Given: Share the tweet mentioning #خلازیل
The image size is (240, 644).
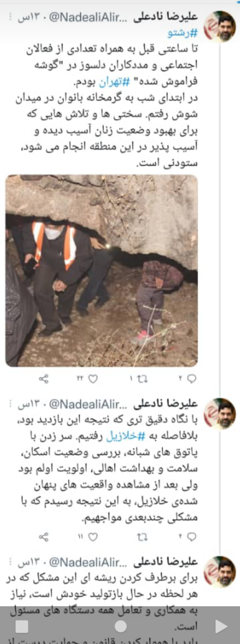Looking at the screenshot, I should [44, 537].
